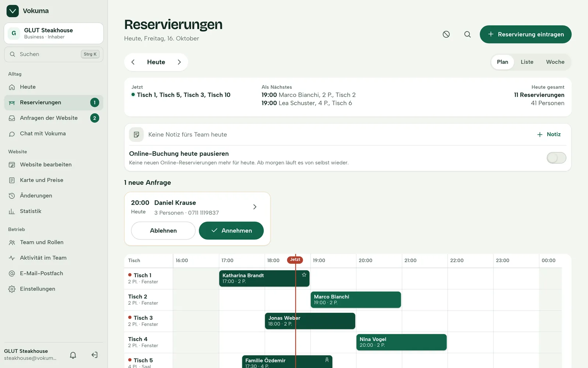Switch to Liste view tab
Screen dimensions: 588x368
click(x=527, y=62)
